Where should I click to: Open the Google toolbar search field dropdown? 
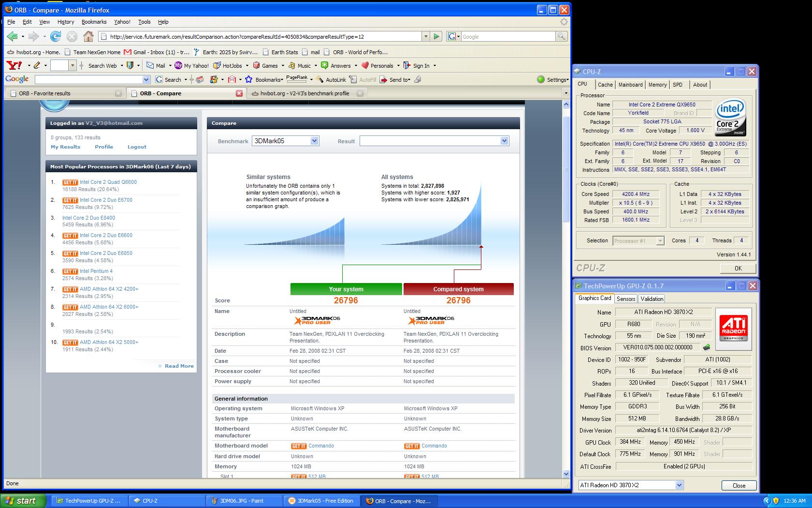click(x=146, y=79)
